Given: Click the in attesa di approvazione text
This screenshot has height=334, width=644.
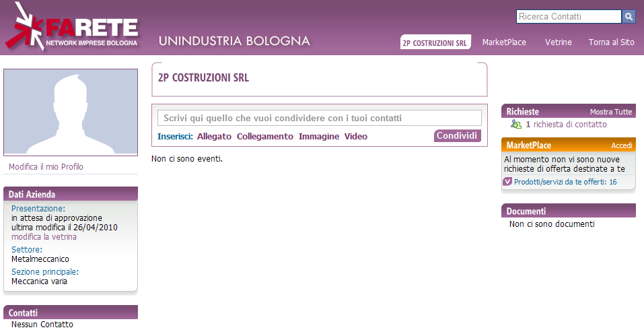Looking at the screenshot, I should tap(57, 218).
